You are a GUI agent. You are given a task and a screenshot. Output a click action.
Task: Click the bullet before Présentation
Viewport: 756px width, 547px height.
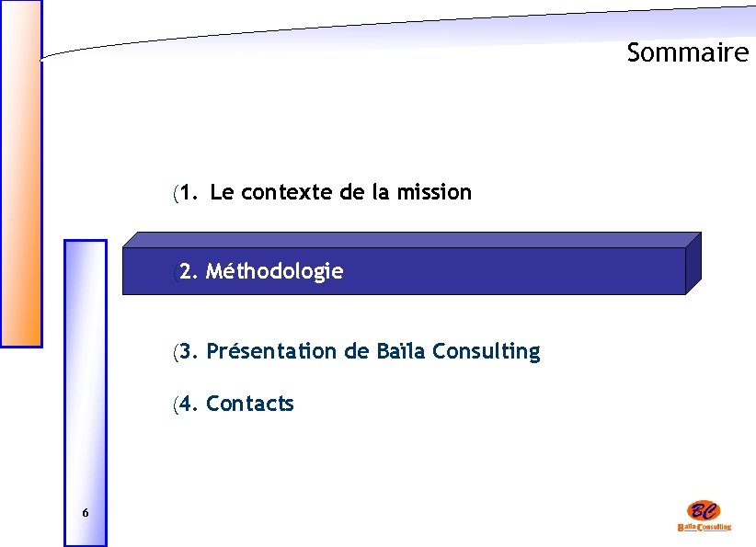pos(174,352)
